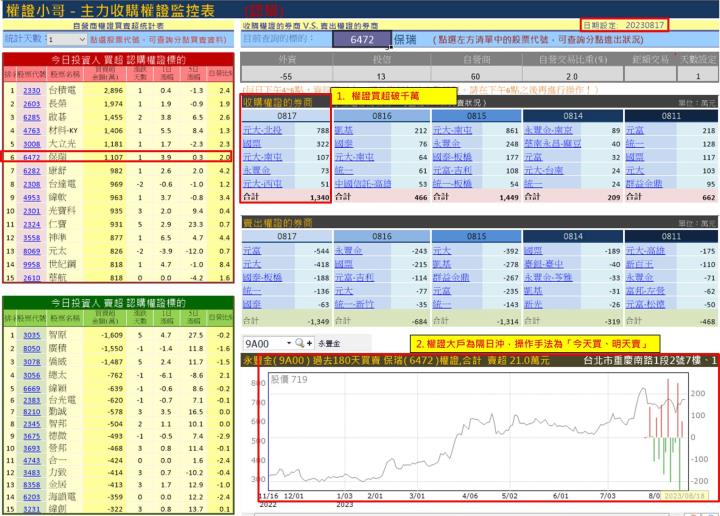Click the plus icon beside the 9A00 box

tap(310, 343)
